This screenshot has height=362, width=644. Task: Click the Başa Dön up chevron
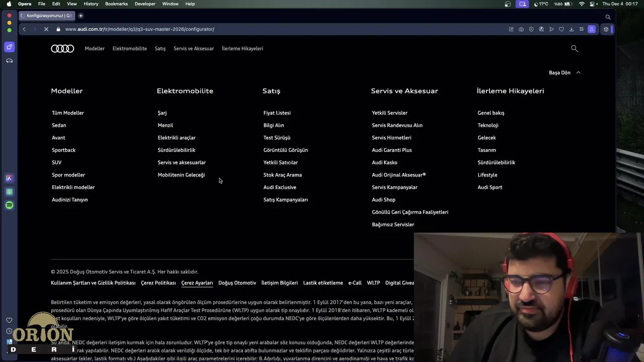578,72
